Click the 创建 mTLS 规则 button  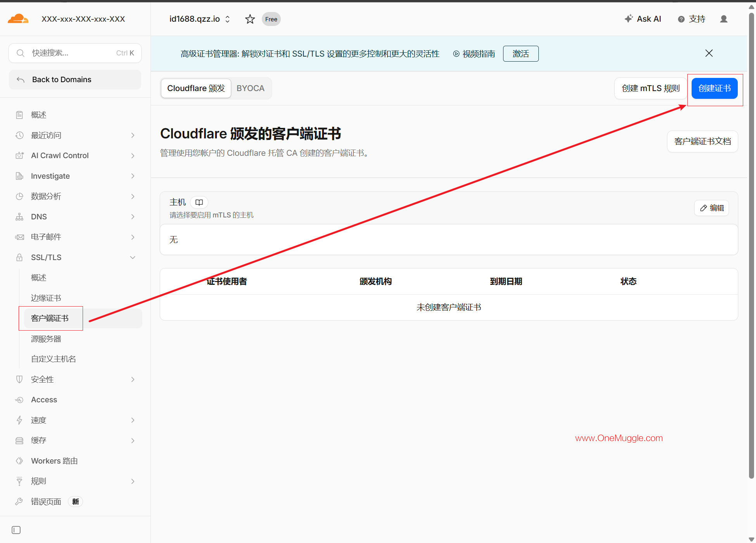coord(650,88)
